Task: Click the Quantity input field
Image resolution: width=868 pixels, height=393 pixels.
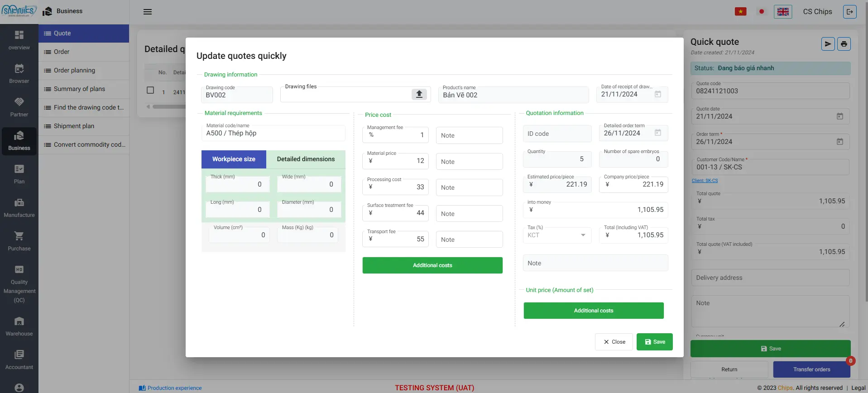Action: [x=557, y=159]
